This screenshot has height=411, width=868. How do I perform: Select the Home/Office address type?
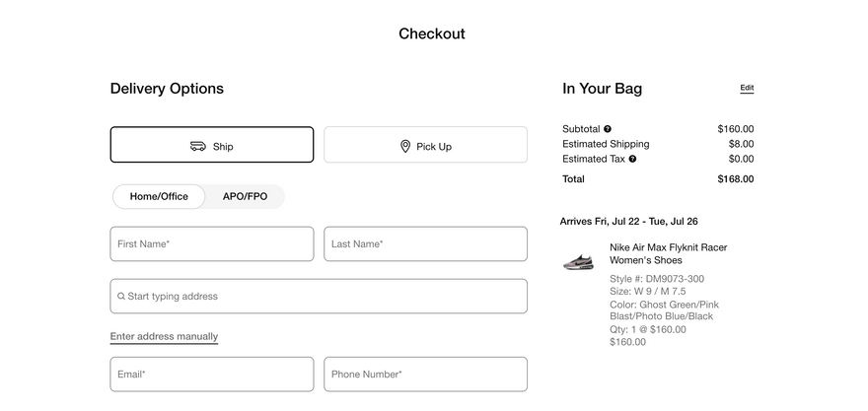click(159, 196)
